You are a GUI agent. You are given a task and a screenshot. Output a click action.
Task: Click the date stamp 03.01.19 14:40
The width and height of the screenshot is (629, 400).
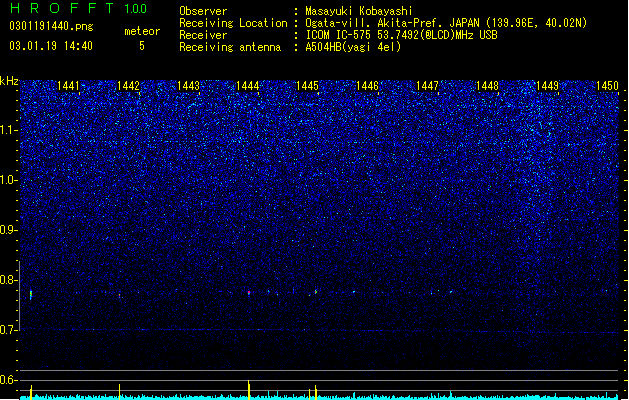click(x=51, y=46)
